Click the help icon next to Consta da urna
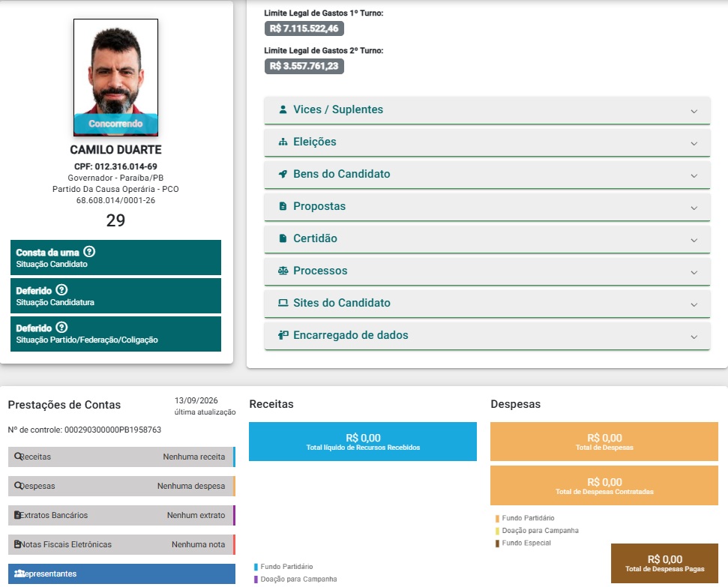The width and height of the screenshot is (728, 587). [x=89, y=252]
